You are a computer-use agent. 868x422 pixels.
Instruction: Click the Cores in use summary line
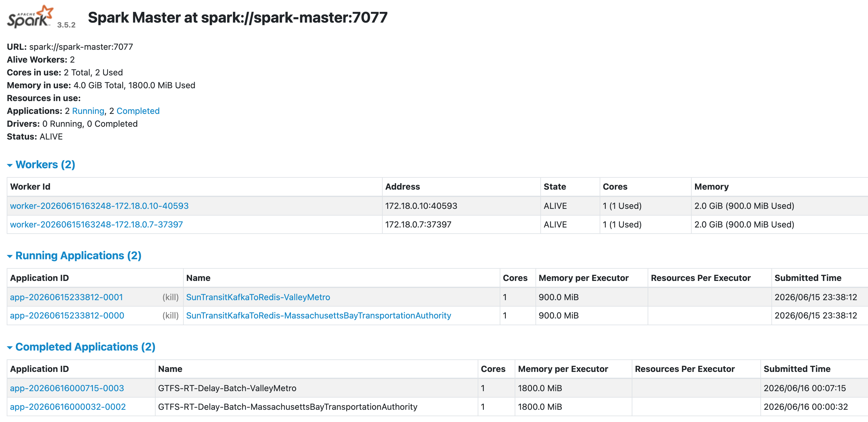[65, 72]
